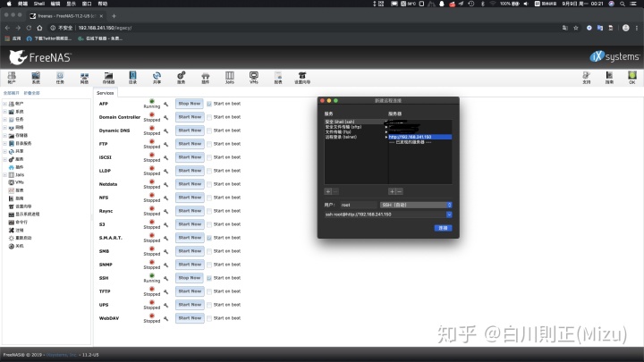This screenshot has width=644, height=362.
Task: Select 远程登录 (telnet) in service list
Action: 355,137
